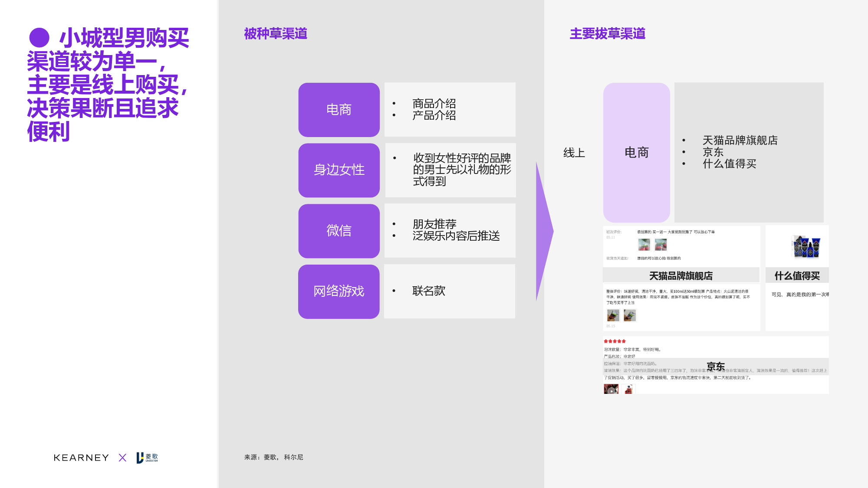
Task: Click the 主要拔草渠道 heading
Action: click(607, 33)
